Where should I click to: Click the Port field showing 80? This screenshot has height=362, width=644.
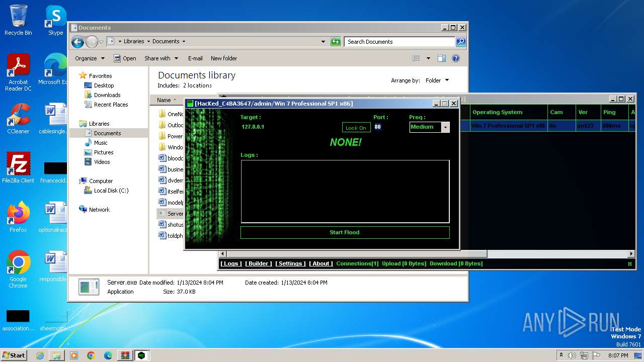tap(378, 127)
